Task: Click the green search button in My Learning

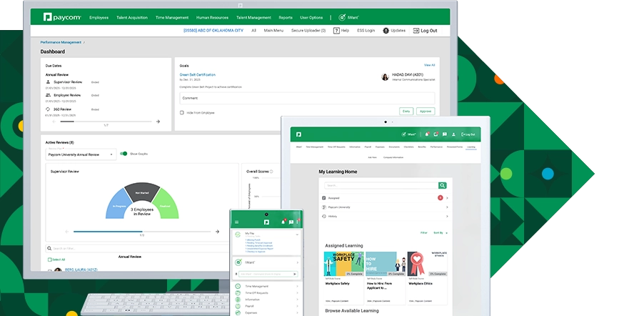Action: point(443,185)
